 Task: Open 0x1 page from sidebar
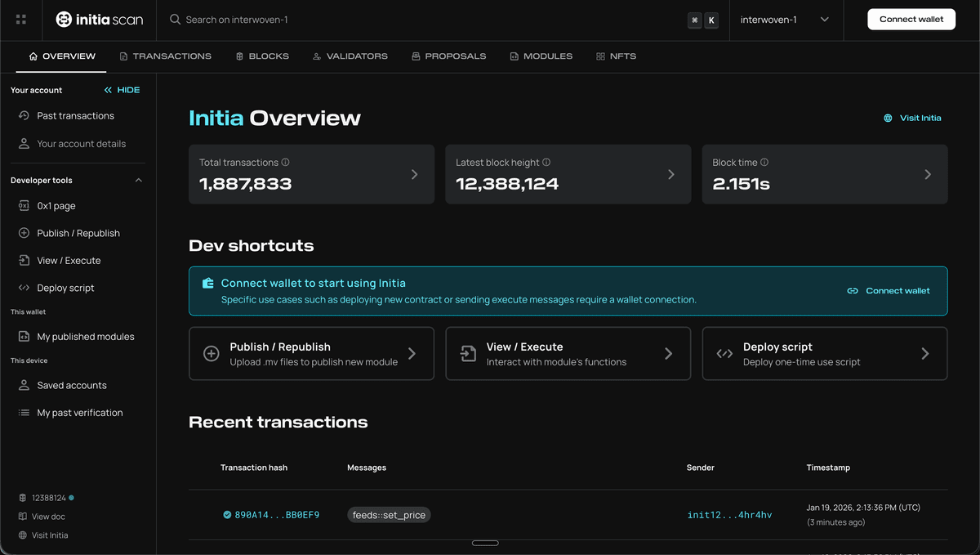(x=56, y=206)
